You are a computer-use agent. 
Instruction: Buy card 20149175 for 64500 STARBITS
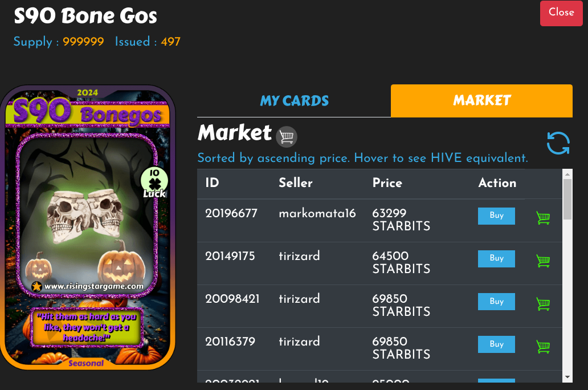pyautogui.click(x=496, y=259)
